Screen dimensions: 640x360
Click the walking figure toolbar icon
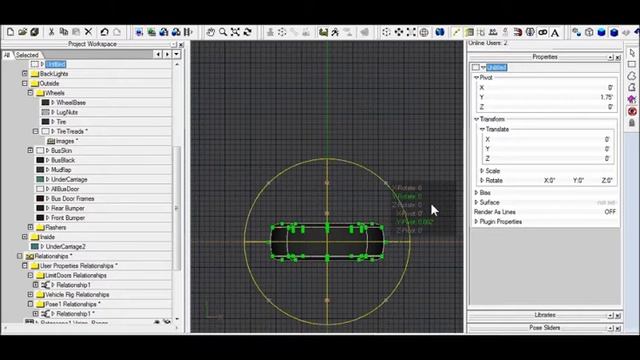pos(335,32)
